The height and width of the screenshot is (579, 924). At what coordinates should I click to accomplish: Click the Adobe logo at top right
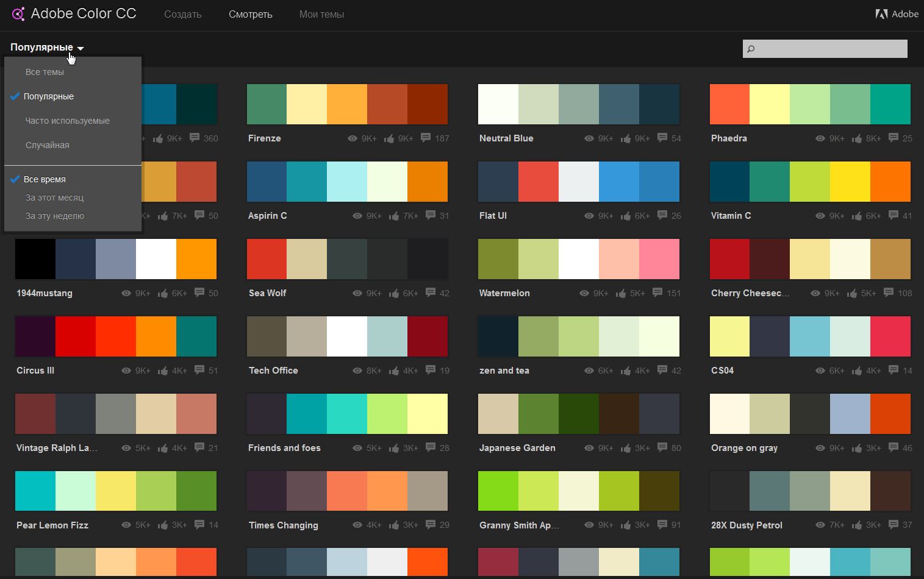pyautogui.click(x=897, y=14)
